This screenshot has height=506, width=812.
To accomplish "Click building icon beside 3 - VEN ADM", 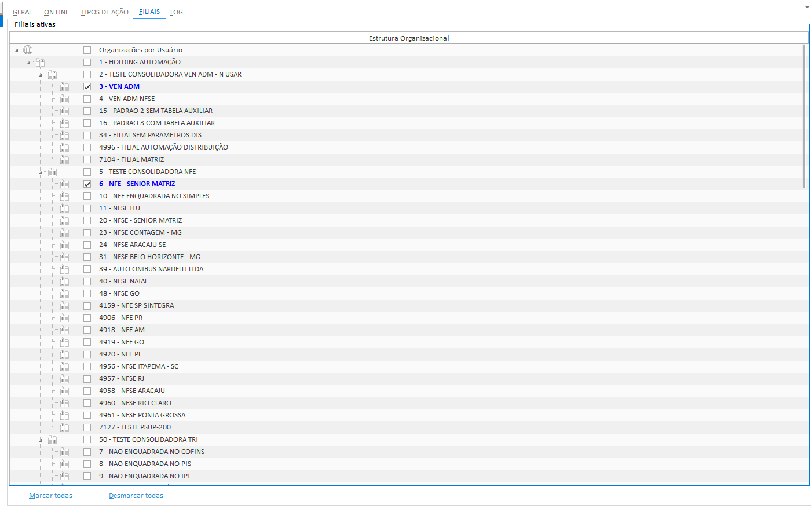I will click(64, 86).
